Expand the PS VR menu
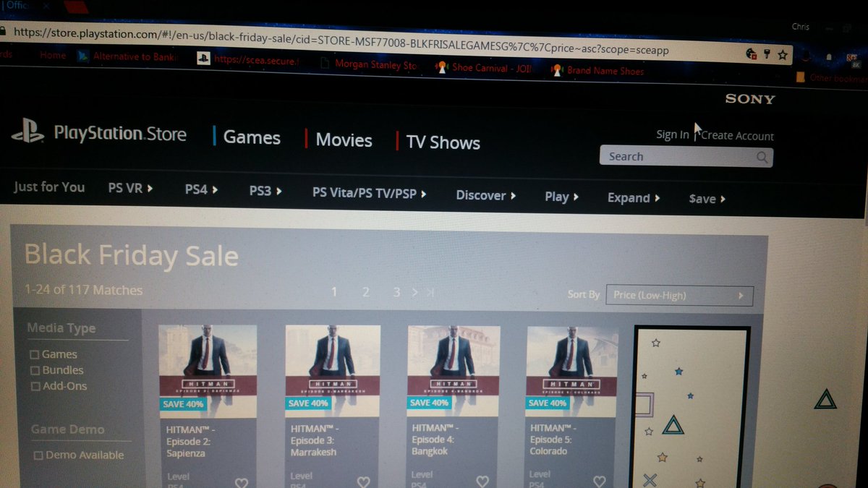The width and height of the screenshot is (868, 488). [130, 188]
